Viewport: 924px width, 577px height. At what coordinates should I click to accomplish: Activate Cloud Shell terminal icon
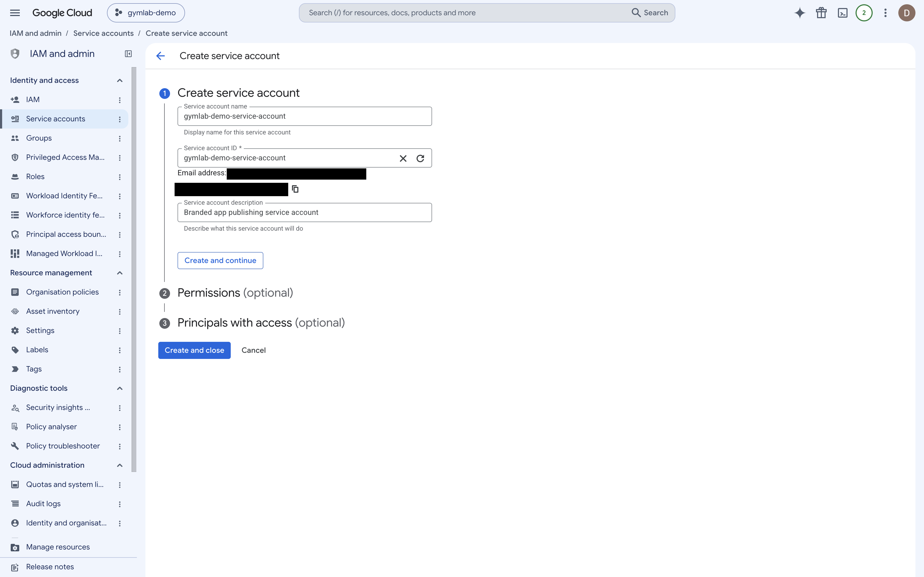click(x=842, y=13)
